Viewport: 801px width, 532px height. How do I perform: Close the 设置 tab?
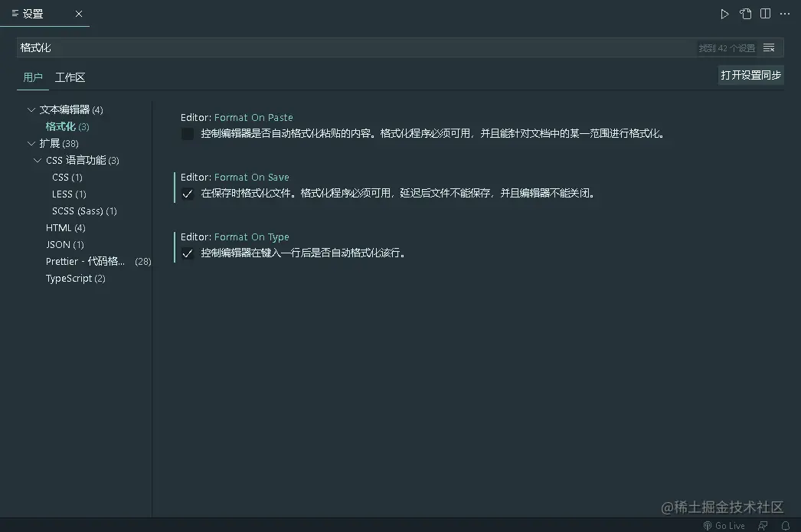point(79,14)
